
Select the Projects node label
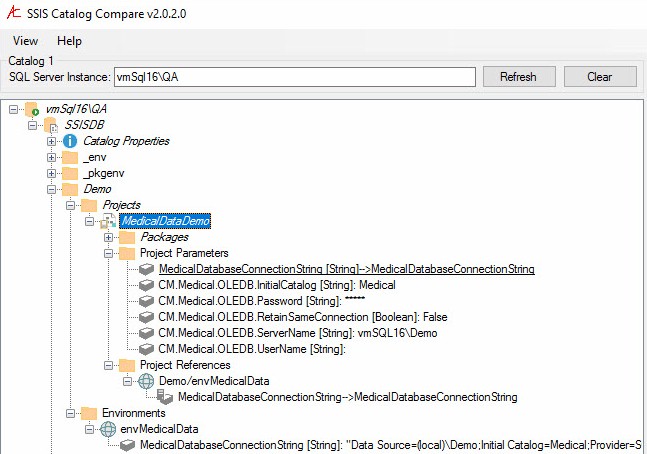point(121,205)
